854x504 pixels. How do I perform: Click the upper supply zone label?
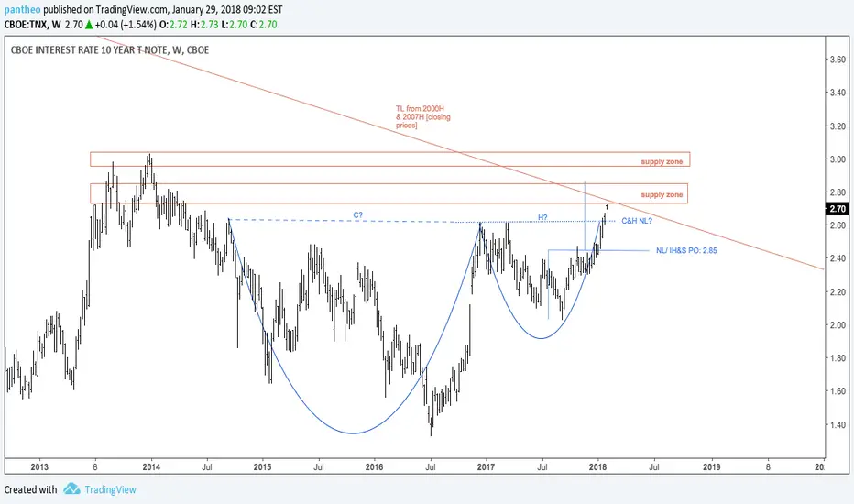(x=662, y=162)
